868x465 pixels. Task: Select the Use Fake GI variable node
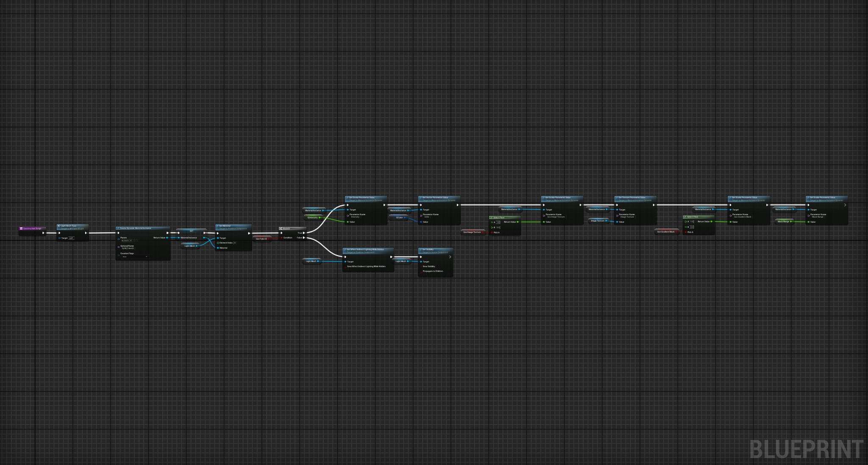(261, 239)
